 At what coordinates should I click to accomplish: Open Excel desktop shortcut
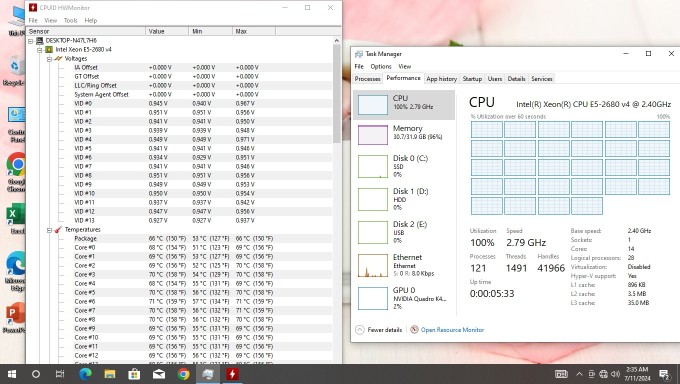(16, 219)
